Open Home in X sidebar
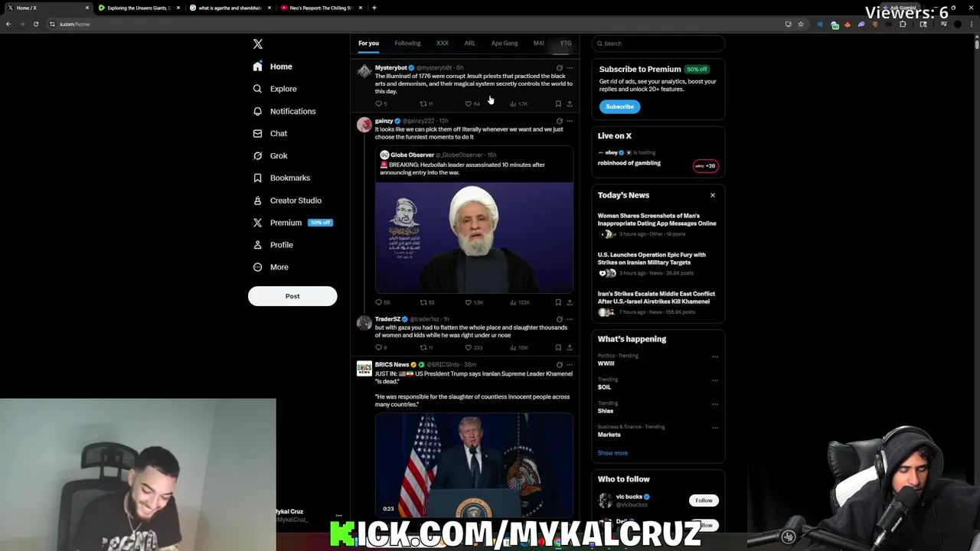 [273, 67]
